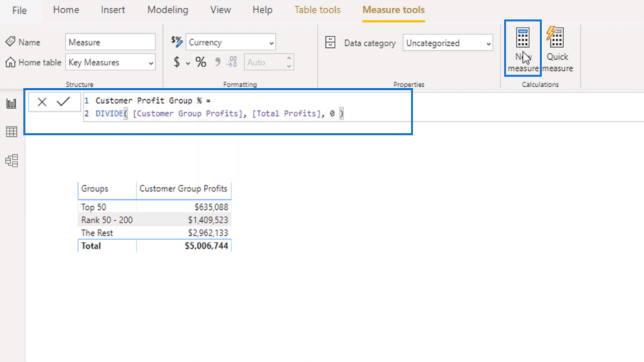Select The Rest row label
Screen dimensions: 644x362
pos(97,233)
